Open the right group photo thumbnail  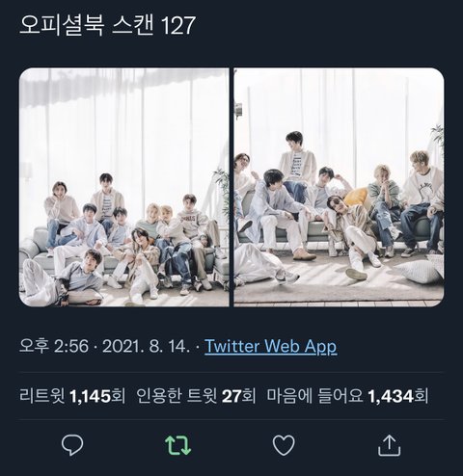coord(339,187)
